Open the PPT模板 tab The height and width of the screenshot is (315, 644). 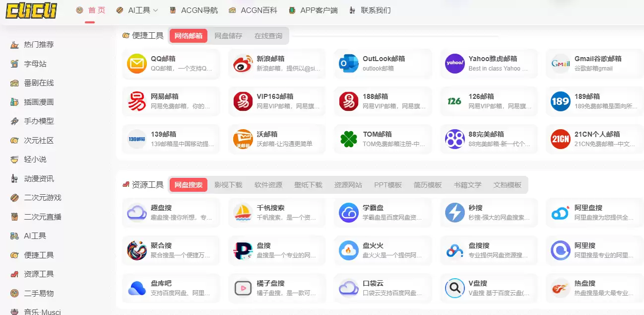[387, 185]
